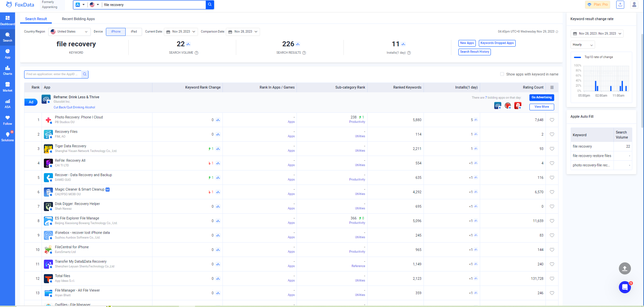Click Search Volume help question icon

[197, 53]
